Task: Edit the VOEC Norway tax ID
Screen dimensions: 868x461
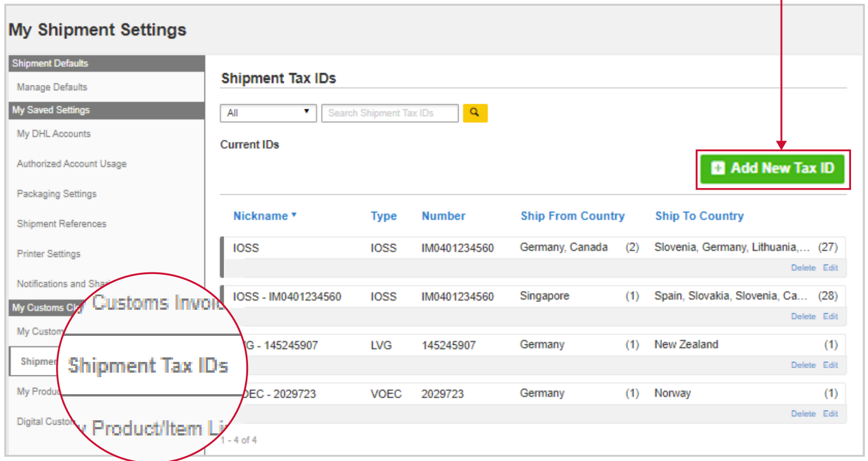Action: click(x=830, y=414)
